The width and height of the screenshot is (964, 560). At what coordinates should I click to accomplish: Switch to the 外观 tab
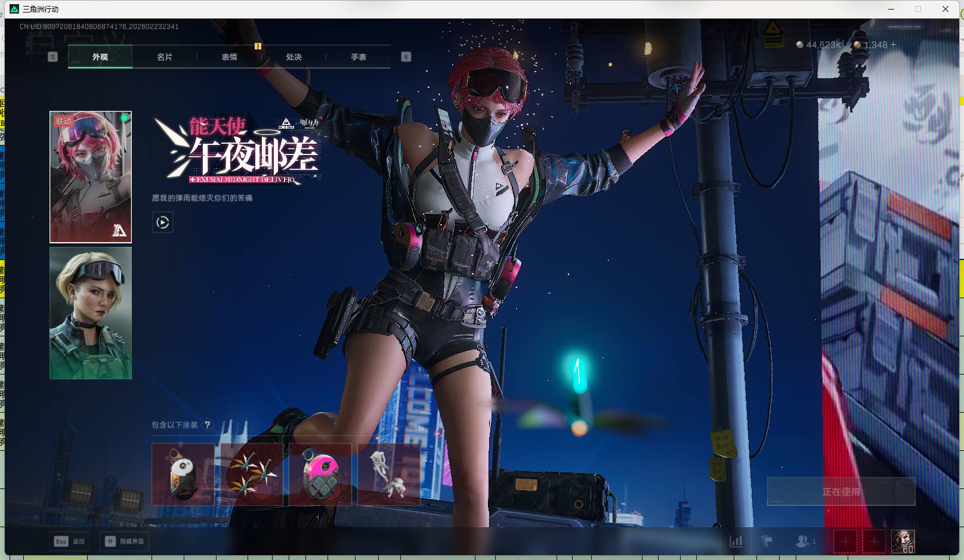pos(100,57)
